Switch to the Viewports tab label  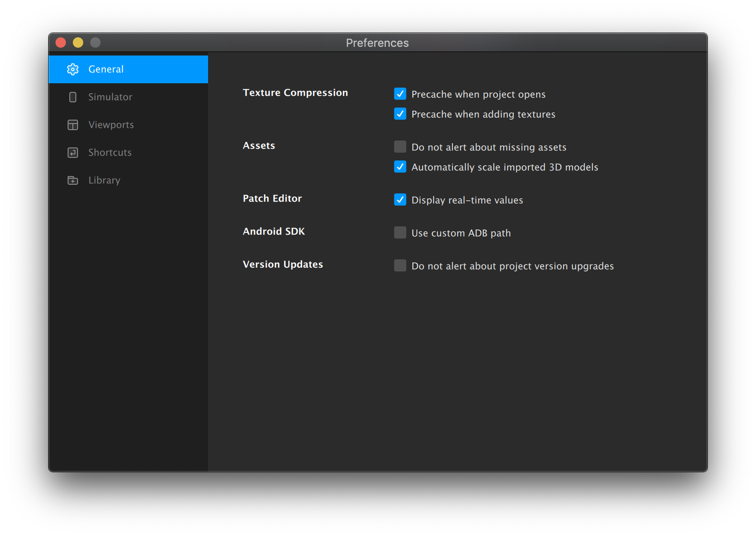111,125
